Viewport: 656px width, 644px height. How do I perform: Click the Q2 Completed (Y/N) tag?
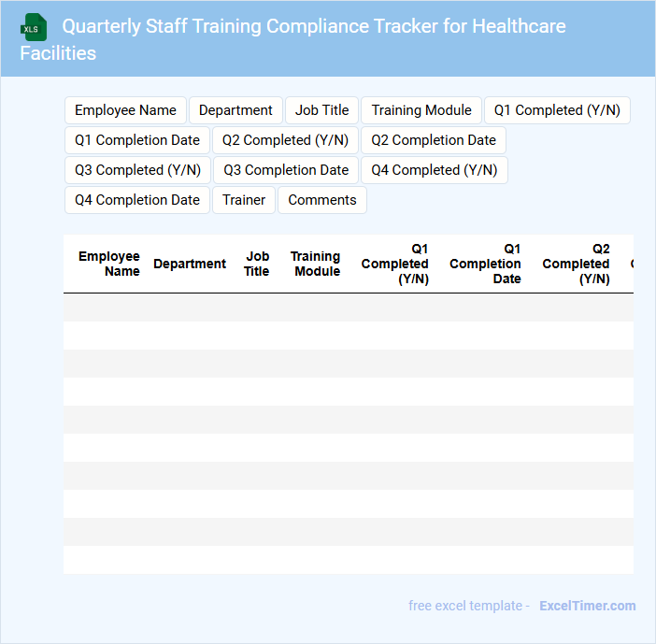click(285, 140)
